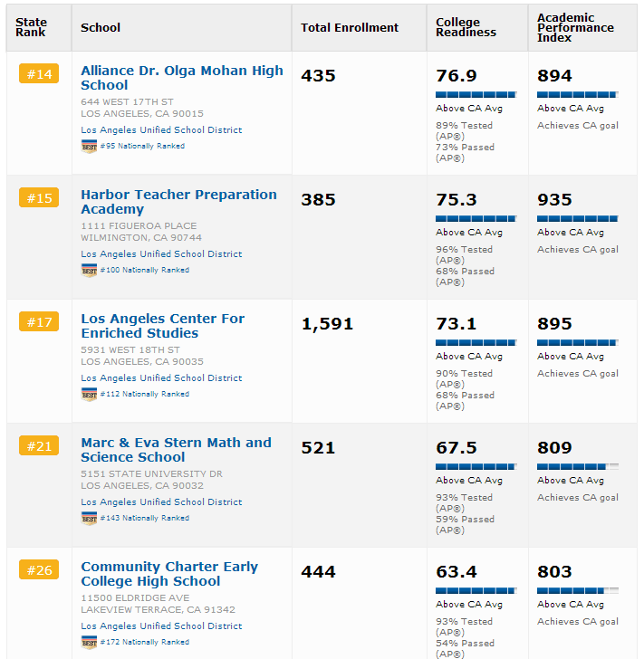This screenshot has height=659, width=644.
Task: Click the Best badge icon beside #112 Nationally Ranked
Action: [x=89, y=394]
